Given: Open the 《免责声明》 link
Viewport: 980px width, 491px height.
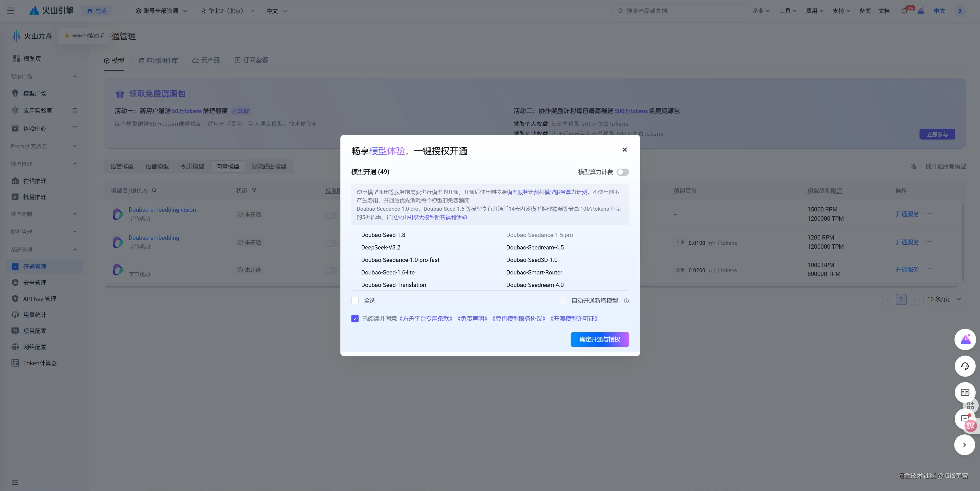Looking at the screenshot, I should coord(472,319).
